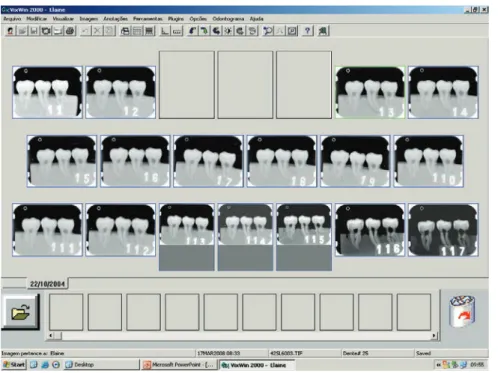Screen dimensions: 498x373
Task: Click the recycle bin icon
Action: (x=462, y=311)
